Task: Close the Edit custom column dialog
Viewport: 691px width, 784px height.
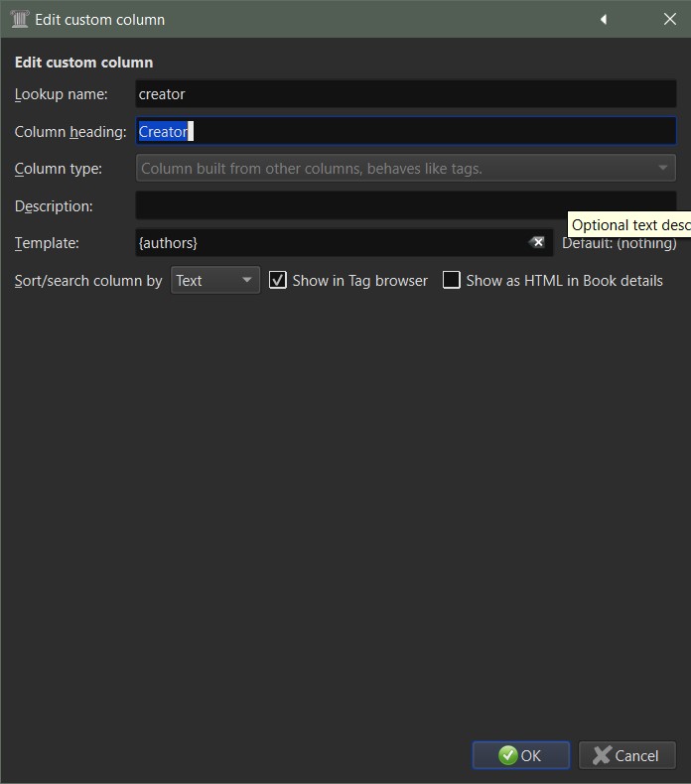Action: [x=670, y=20]
